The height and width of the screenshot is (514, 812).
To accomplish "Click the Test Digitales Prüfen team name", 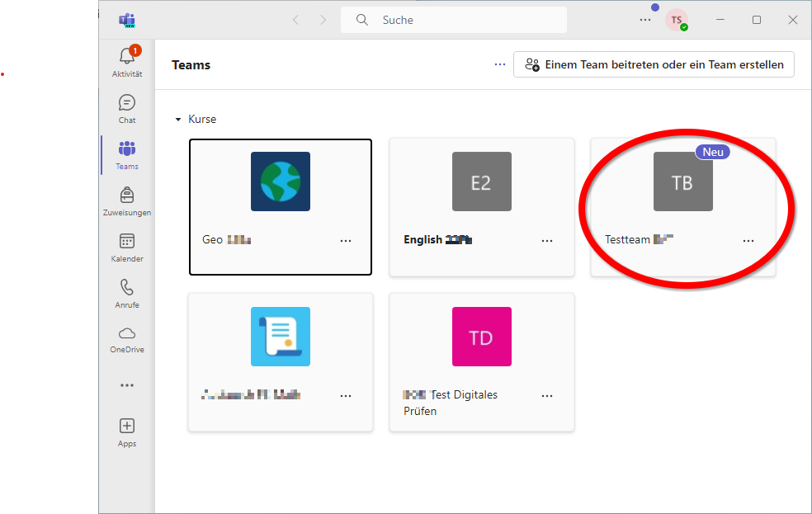I will (450, 403).
